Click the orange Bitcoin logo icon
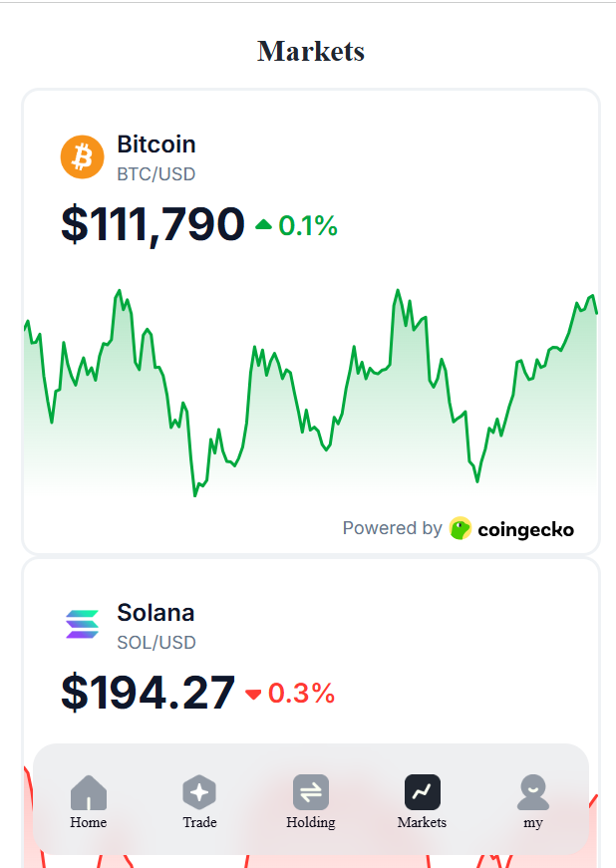 coord(82,157)
